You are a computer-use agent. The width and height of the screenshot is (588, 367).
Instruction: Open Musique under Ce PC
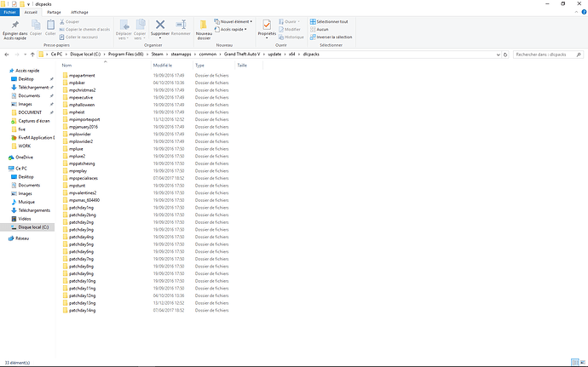(x=26, y=202)
